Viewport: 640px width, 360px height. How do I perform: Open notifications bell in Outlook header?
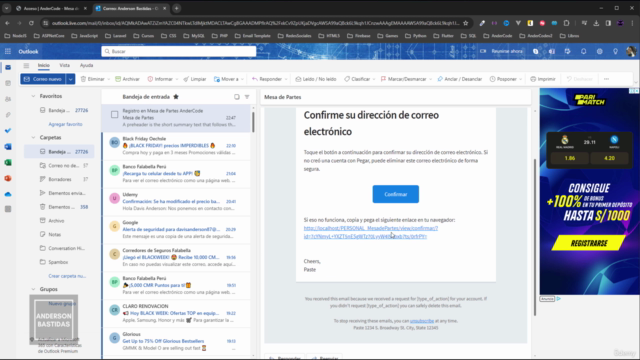click(583, 51)
